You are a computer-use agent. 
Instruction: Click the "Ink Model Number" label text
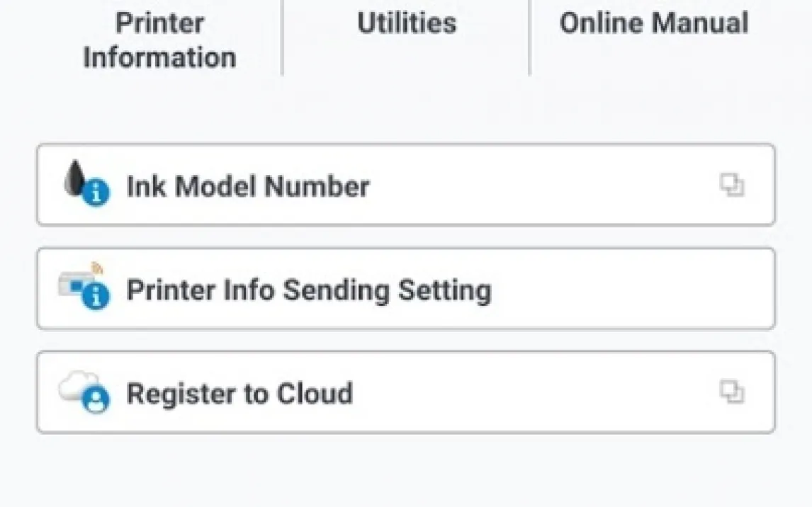(247, 186)
